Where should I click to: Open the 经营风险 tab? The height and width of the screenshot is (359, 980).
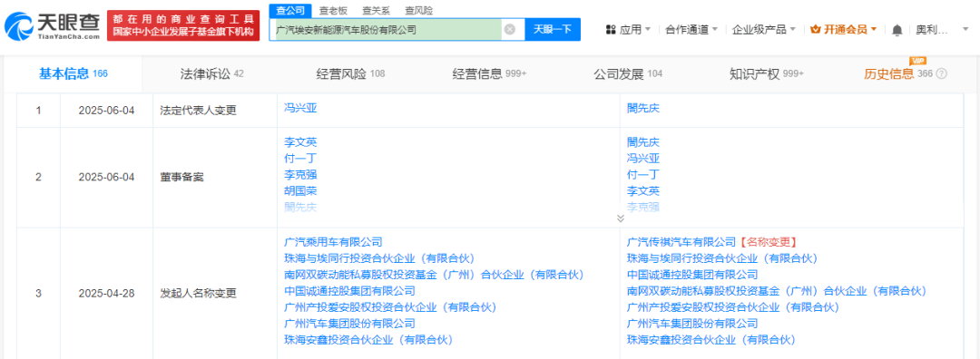[350, 73]
